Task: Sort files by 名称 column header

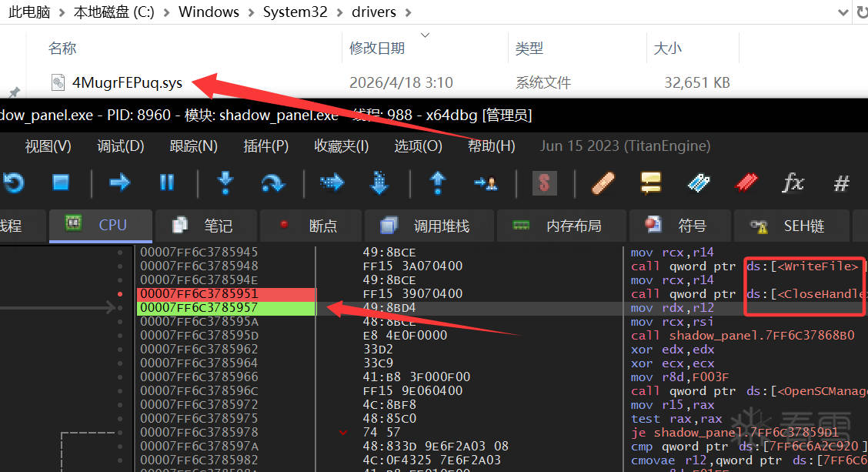Action: (x=62, y=49)
